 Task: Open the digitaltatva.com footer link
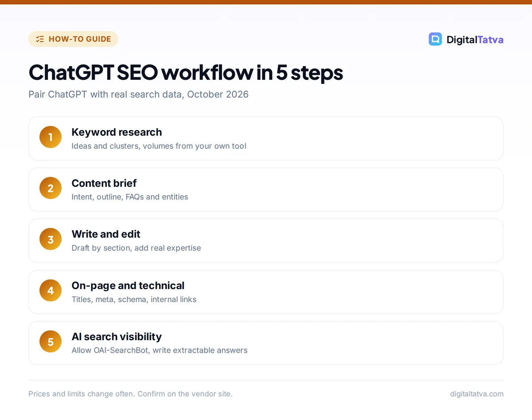[477, 394]
